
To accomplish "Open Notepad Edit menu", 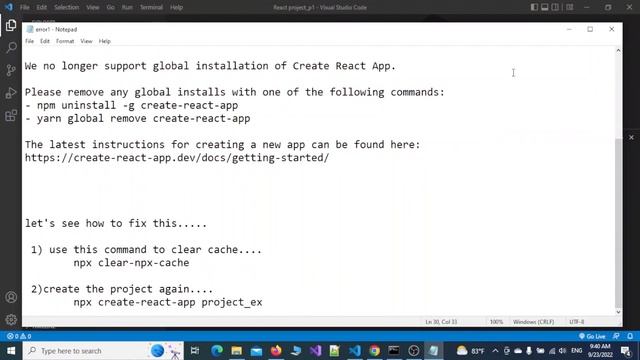I will click(45, 41).
